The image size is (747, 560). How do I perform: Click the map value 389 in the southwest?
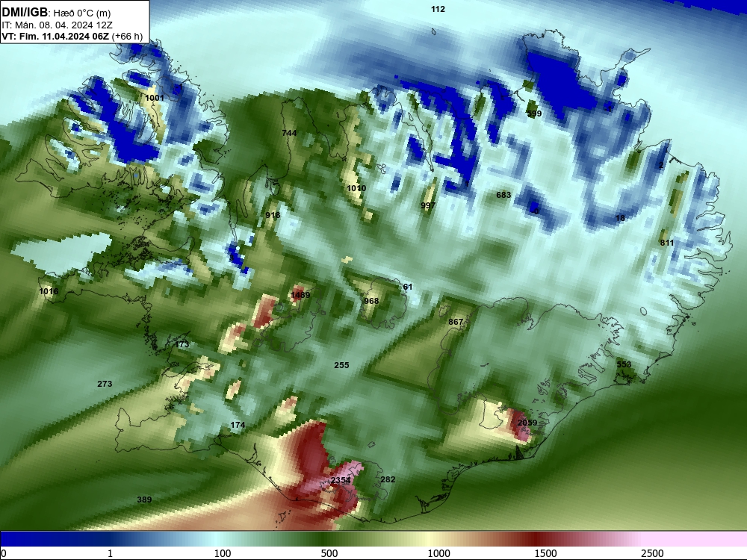click(x=144, y=500)
